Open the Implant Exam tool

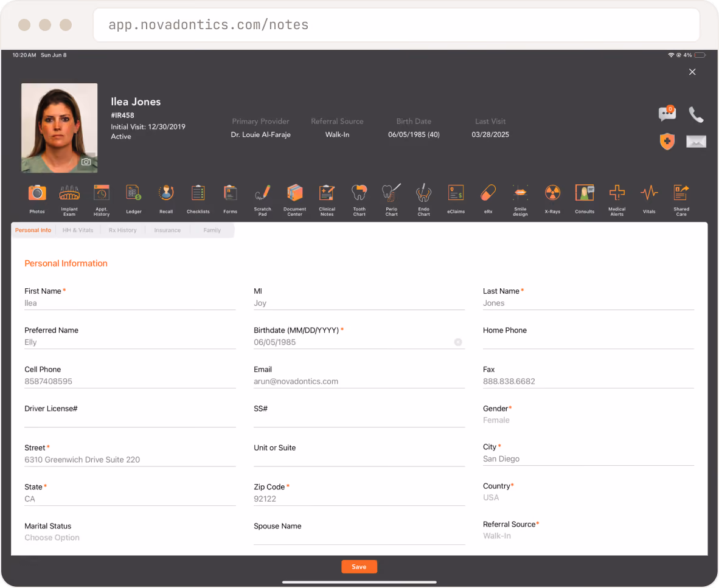[x=69, y=193]
